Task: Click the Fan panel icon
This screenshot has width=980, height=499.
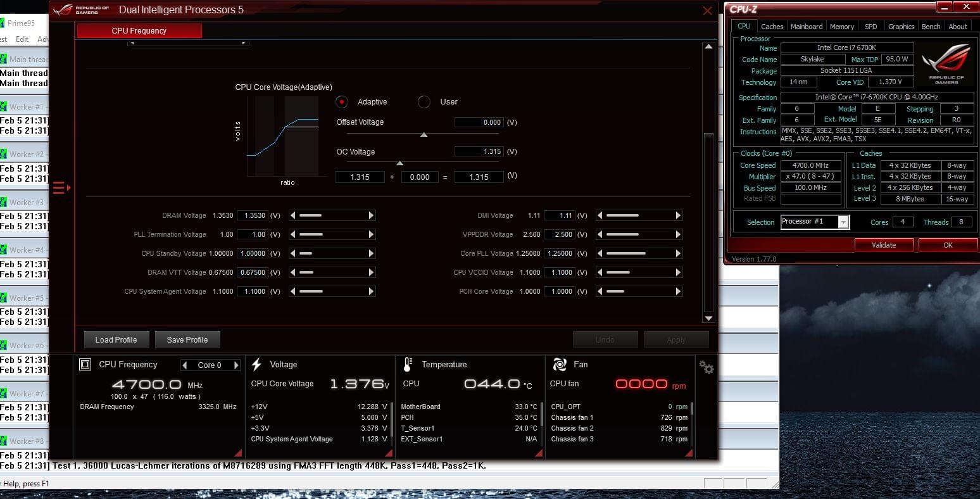Action: (559, 365)
